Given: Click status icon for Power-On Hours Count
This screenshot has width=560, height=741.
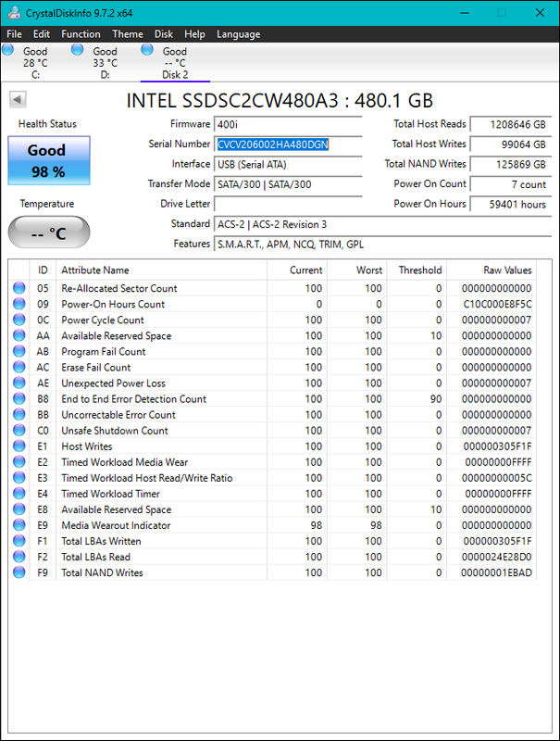Looking at the screenshot, I should (x=19, y=304).
